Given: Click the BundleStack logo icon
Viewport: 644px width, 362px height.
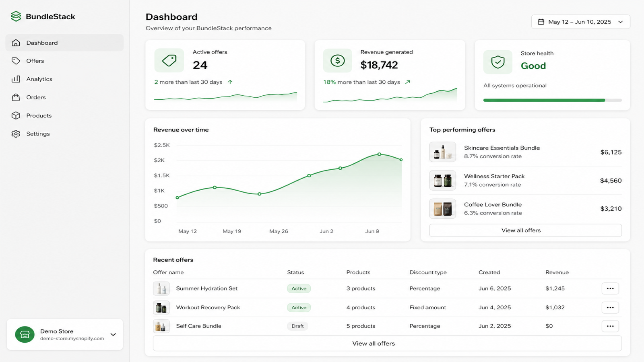Looking at the screenshot, I should [16, 16].
